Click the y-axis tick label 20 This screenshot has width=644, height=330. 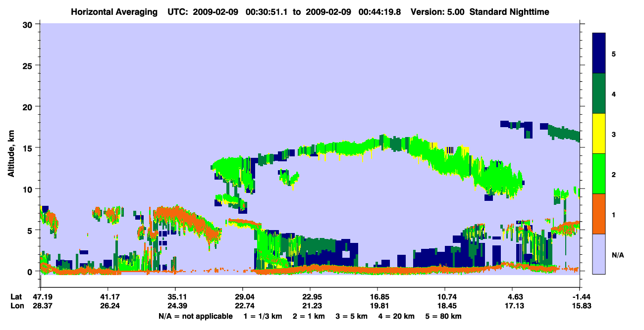(29, 107)
